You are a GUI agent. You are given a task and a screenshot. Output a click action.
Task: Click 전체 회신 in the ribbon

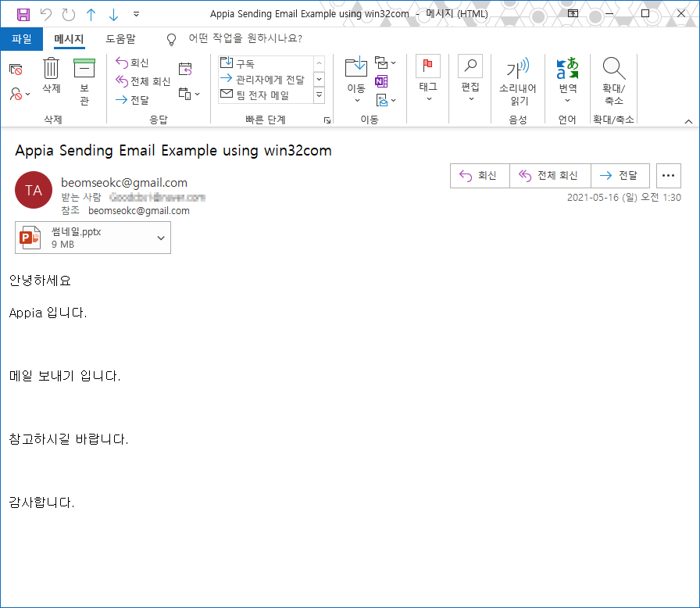pyautogui.click(x=143, y=81)
